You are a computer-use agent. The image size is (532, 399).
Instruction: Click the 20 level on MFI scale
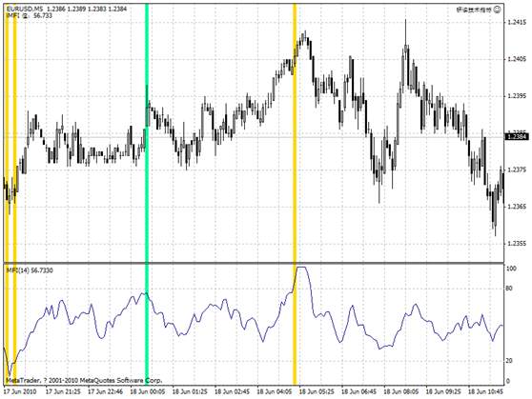[509, 361]
